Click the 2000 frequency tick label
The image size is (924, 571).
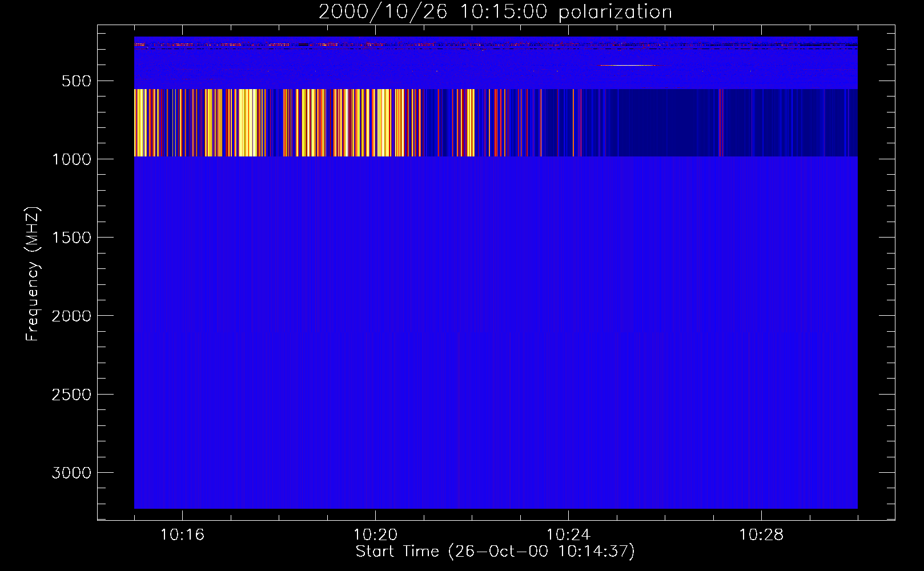[x=71, y=316]
